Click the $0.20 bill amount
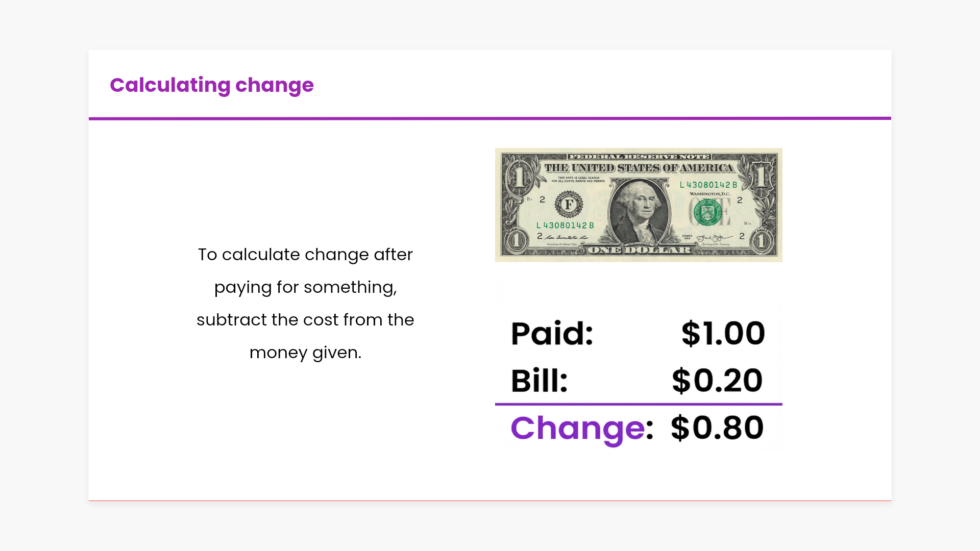 point(717,381)
